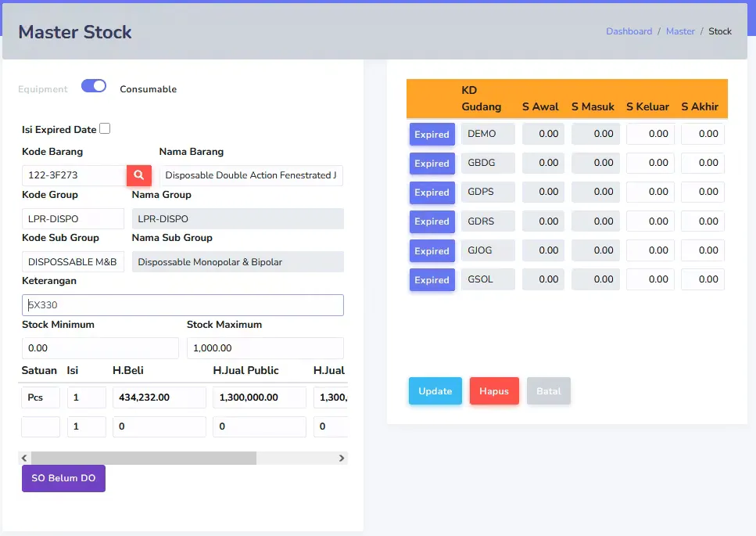Open the Dashboard breadcrumb link

(629, 31)
